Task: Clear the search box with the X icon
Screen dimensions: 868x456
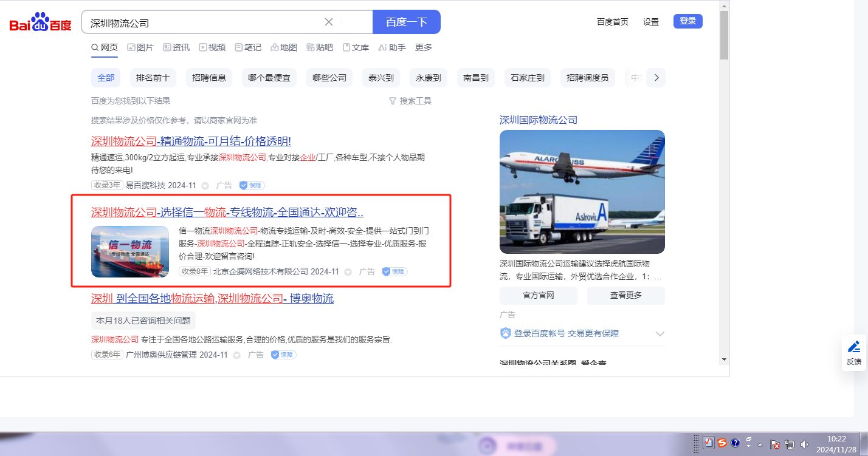Action: click(x=329, y=22)
